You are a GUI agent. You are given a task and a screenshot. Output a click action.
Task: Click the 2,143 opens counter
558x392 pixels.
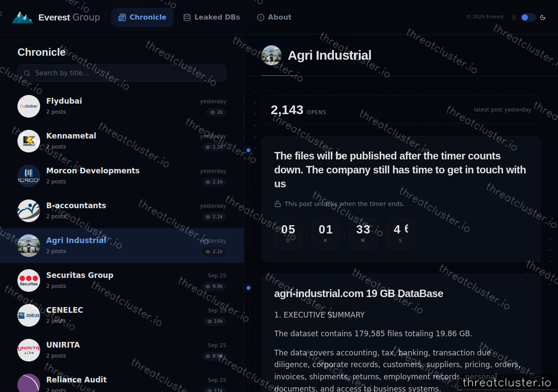click(298, 110)
